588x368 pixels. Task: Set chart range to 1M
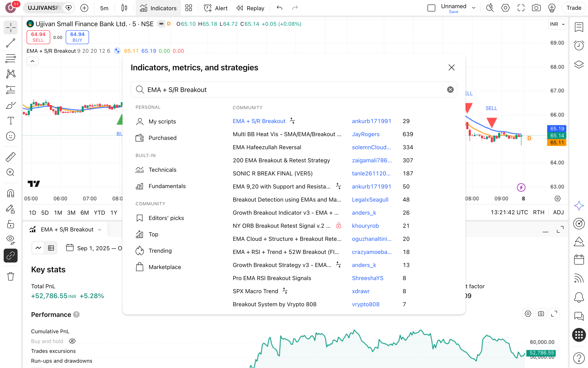tap(58, 212)
